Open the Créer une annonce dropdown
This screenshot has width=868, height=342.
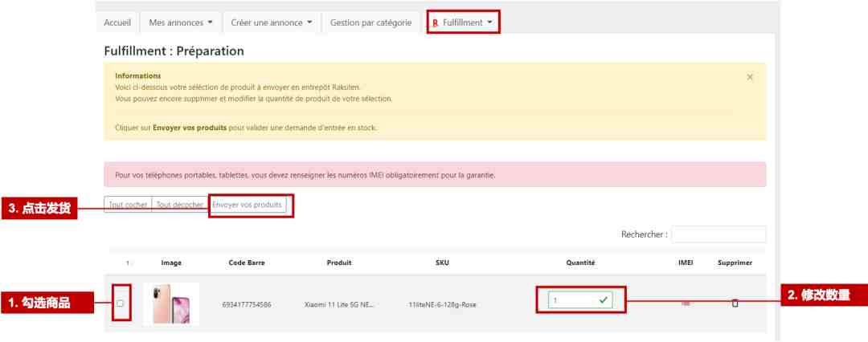click(x=272, y=22)
